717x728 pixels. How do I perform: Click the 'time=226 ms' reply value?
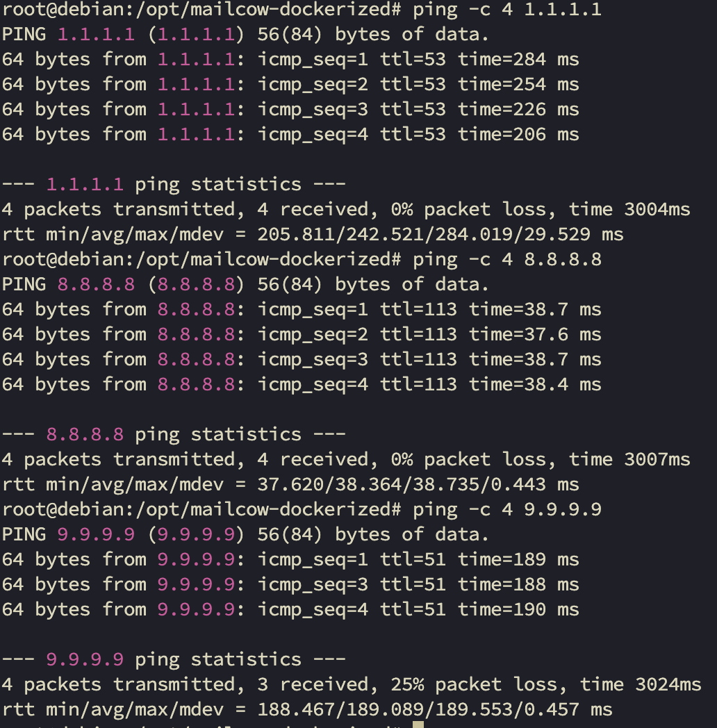pyautogui.click(x=518, y=110)
